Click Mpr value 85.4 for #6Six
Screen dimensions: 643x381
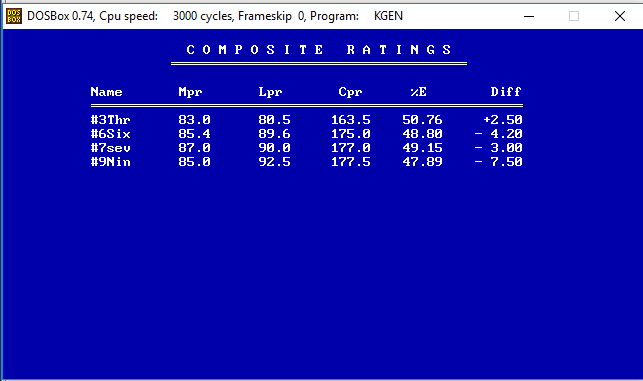[194, 134]
